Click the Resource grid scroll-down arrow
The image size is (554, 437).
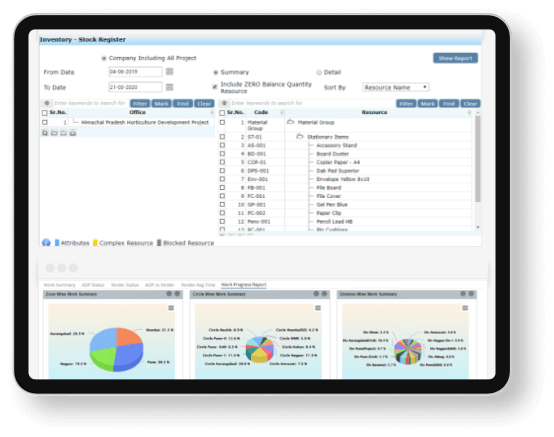pyautogui.click(x=478, y=227)
